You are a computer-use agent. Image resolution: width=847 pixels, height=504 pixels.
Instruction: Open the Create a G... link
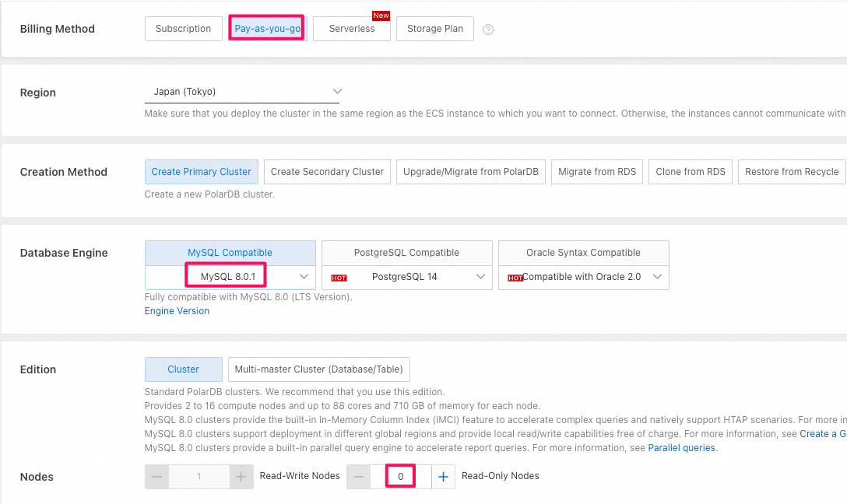click(x=823, y=434)
